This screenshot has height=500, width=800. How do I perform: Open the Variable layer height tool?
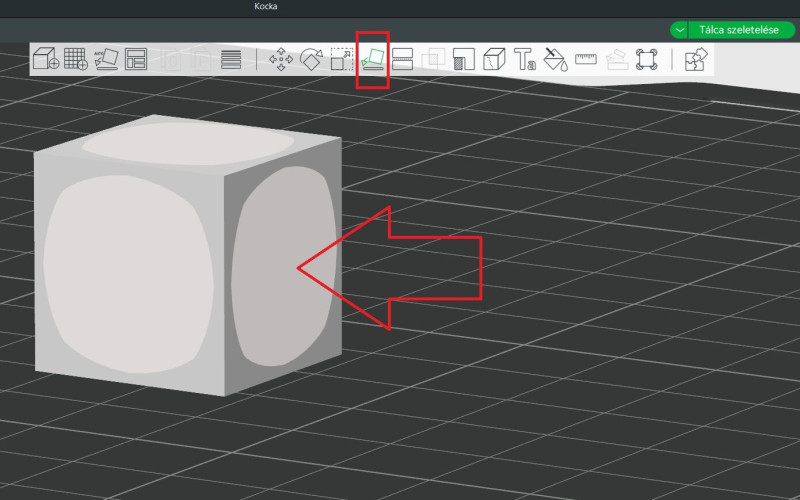[x=231, y=60]
